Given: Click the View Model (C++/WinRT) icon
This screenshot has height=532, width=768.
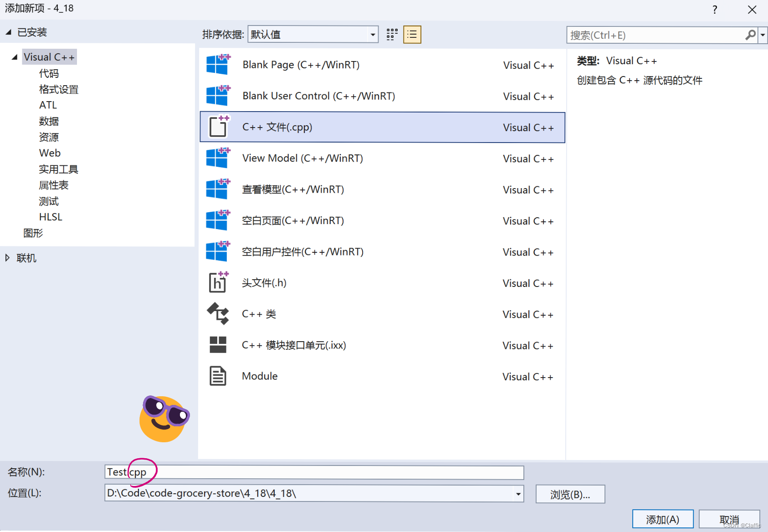Looking at the screenshot, I should [x=218, y=158].
